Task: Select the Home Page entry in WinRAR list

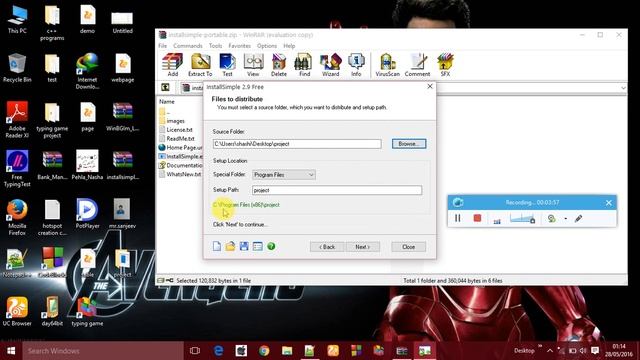Action: click(180, 147)
